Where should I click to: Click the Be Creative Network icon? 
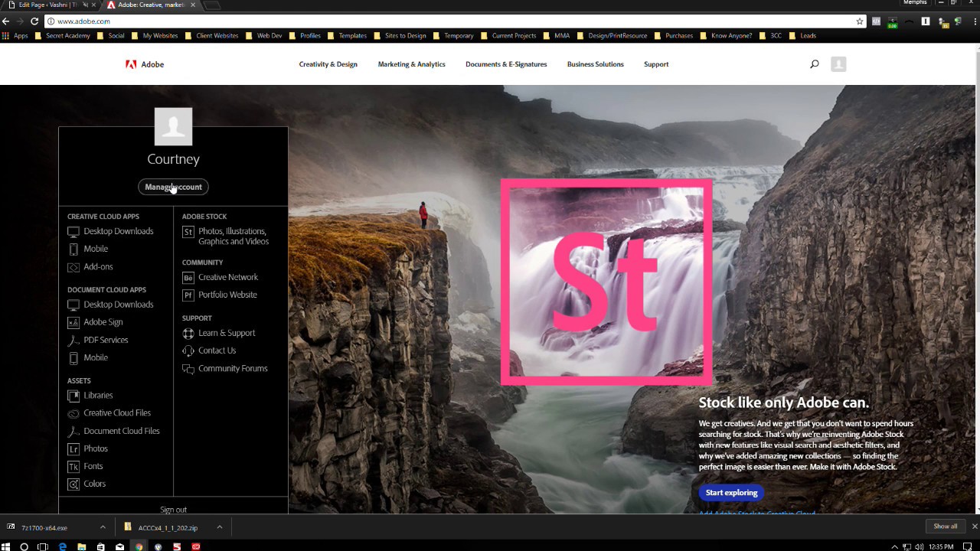tap(188, 278)
